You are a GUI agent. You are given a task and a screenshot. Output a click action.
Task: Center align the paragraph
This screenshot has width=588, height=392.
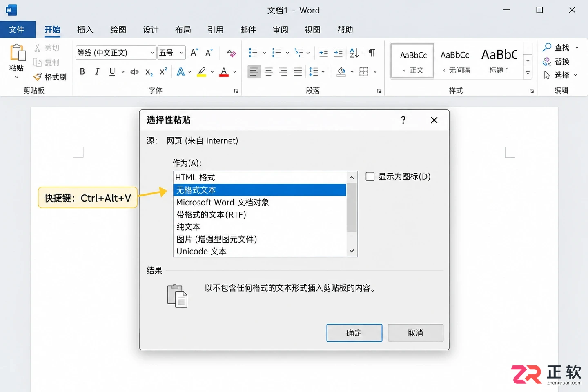pyautogui.click(x=269, y=72)
